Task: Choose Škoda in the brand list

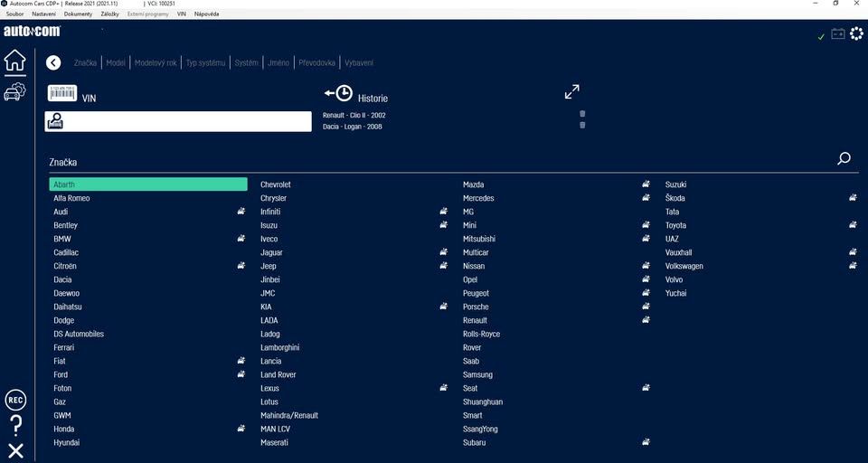Action: pos(675,198)
